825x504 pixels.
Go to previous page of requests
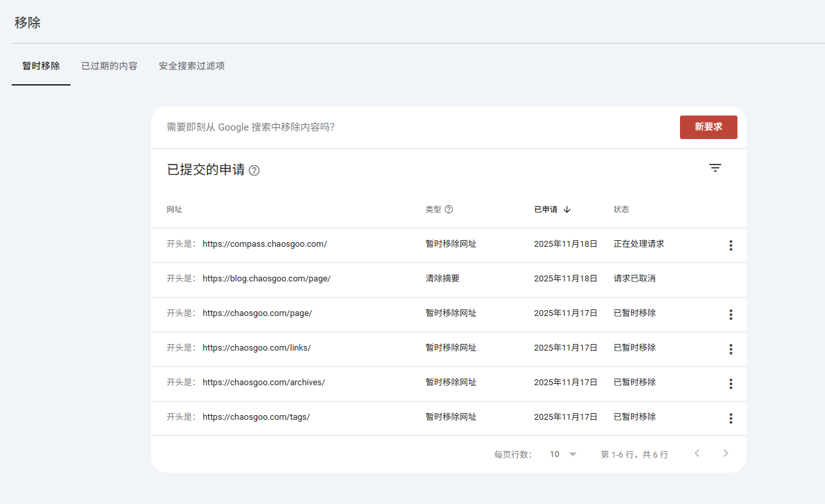(x=697, y=454)
